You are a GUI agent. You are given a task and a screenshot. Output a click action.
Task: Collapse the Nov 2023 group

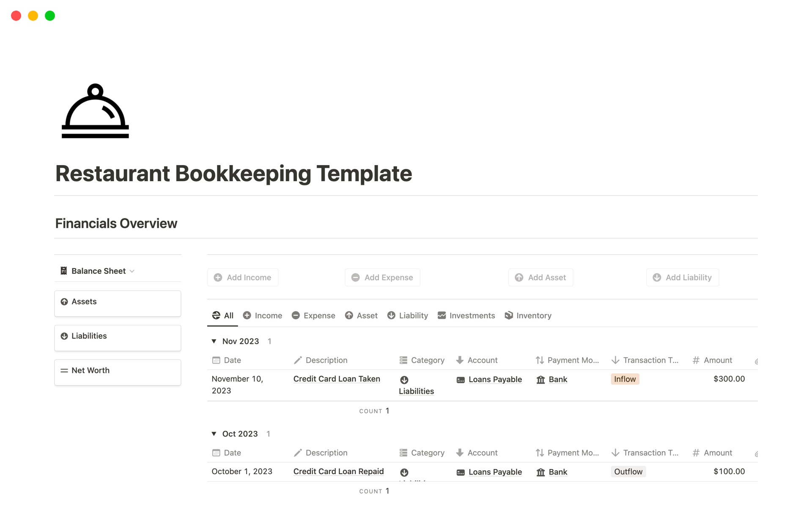214,341
